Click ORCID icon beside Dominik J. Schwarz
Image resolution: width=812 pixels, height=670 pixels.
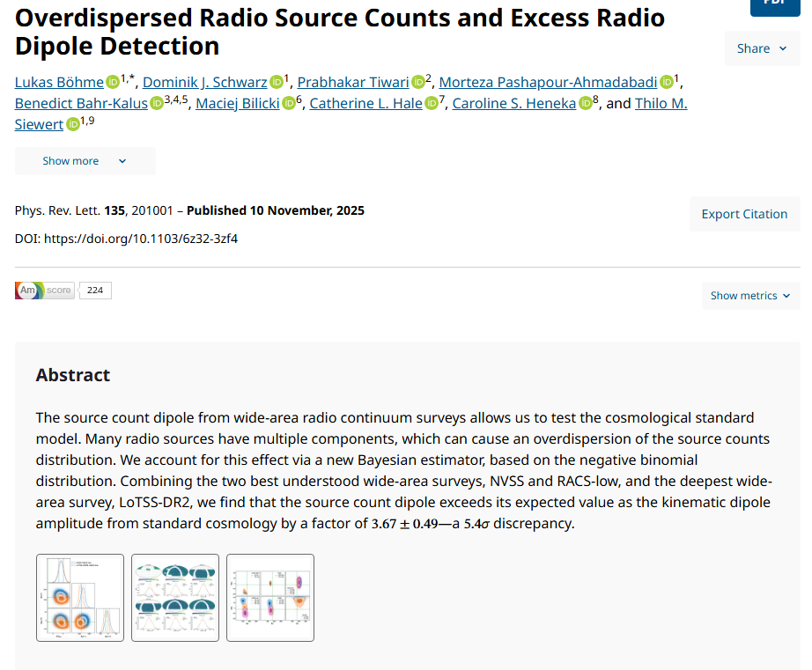coord(277,83)
